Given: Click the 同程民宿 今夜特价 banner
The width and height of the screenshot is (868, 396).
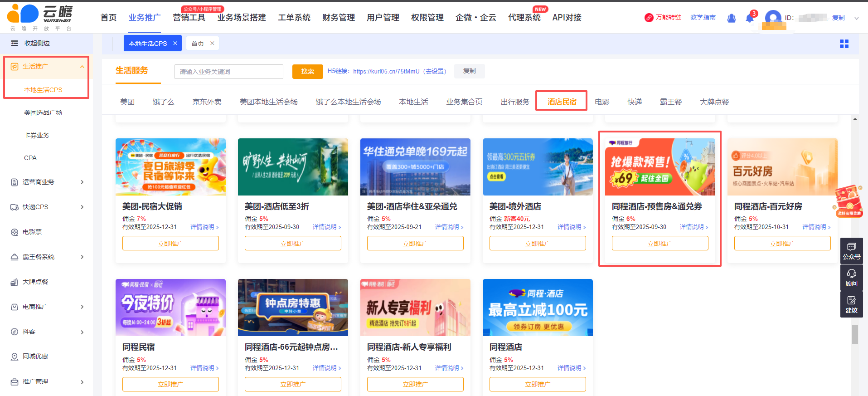Looking at the screenshot, I should 170,308.
